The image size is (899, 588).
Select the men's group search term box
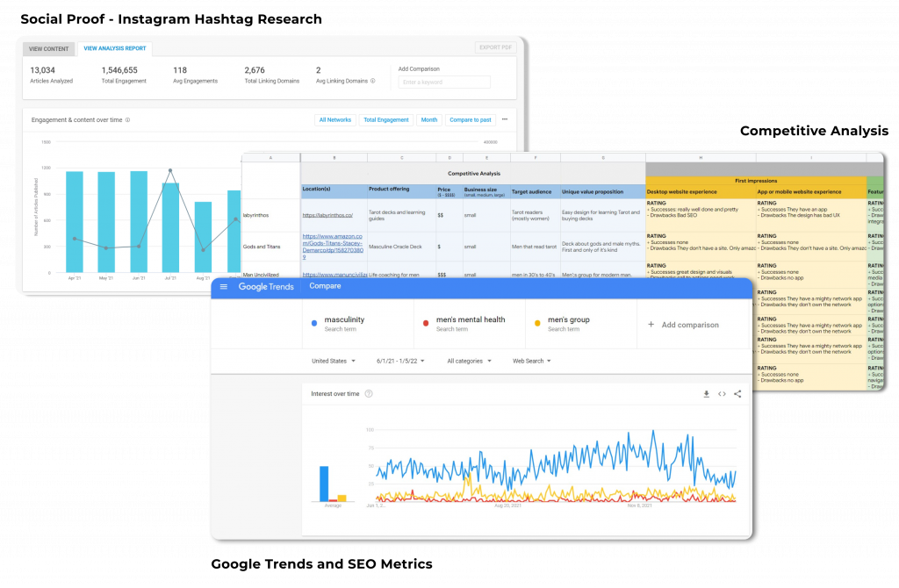pos(581,324)
